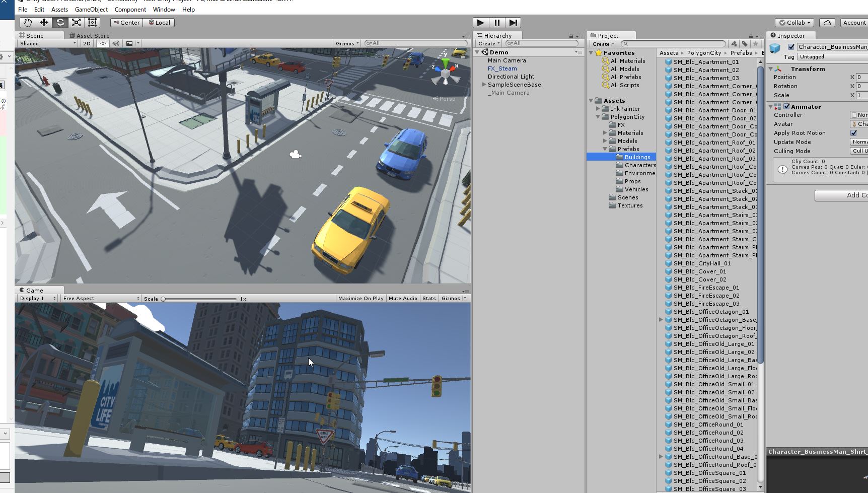
Task: Expand the Materials folder
Action: pyautogui.click(x=605, y=133)
